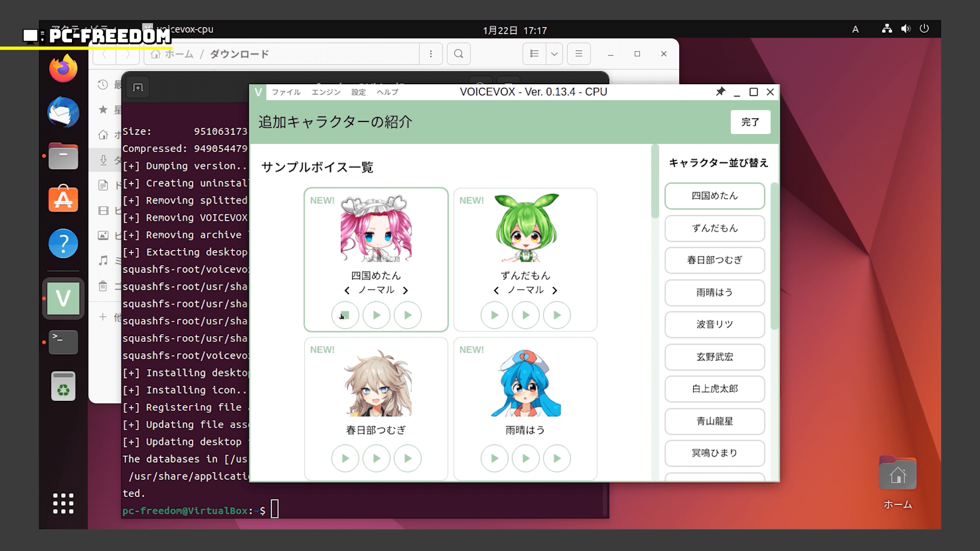Open Firefox from the Ubuntu dock
Screen dimensions: 980x551
(x=63, y=68)
